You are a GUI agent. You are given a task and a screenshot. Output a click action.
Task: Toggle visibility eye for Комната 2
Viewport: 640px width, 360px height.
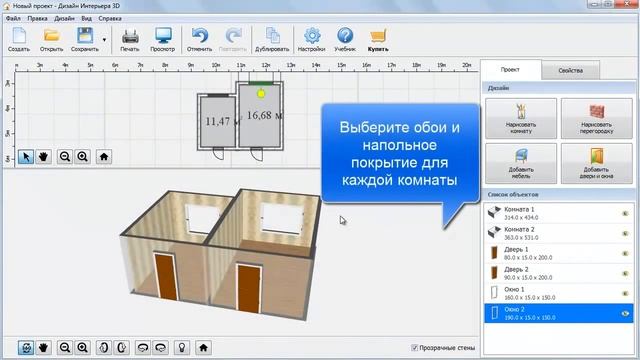[x=625, y=233]
